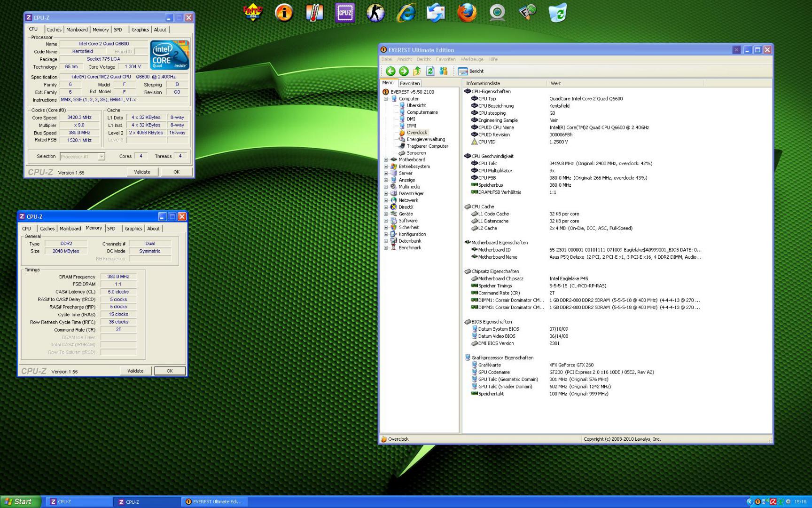Open the Werkzeuge menu
The height and width of the screenshot is (508, 812).
472,59
